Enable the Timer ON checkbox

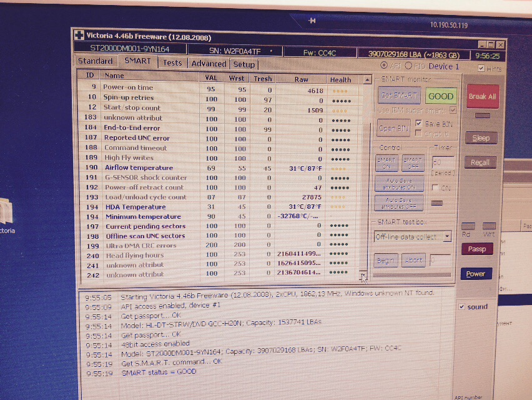[x=435, y=187]
